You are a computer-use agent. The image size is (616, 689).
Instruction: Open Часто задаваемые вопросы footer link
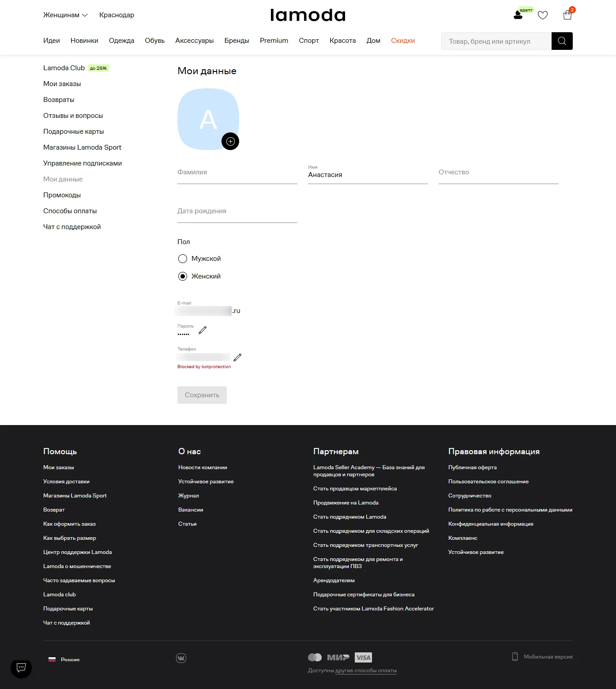pyautogui.click(x=79, y=580)
